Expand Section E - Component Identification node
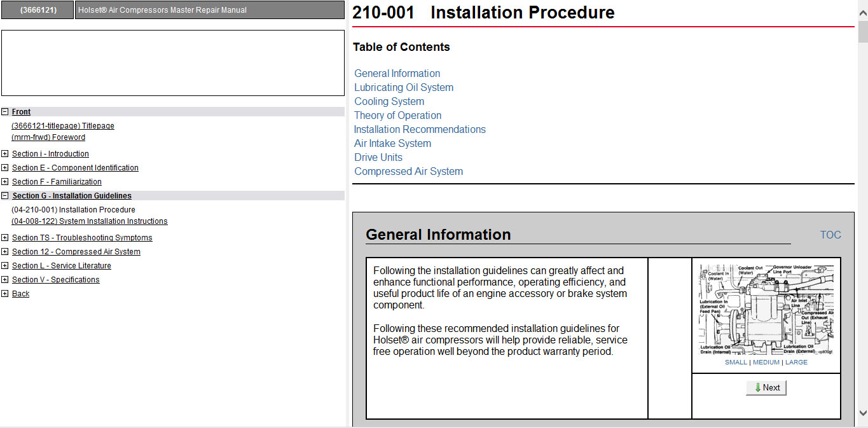868x428 pixels. click(x=5, y=168)
